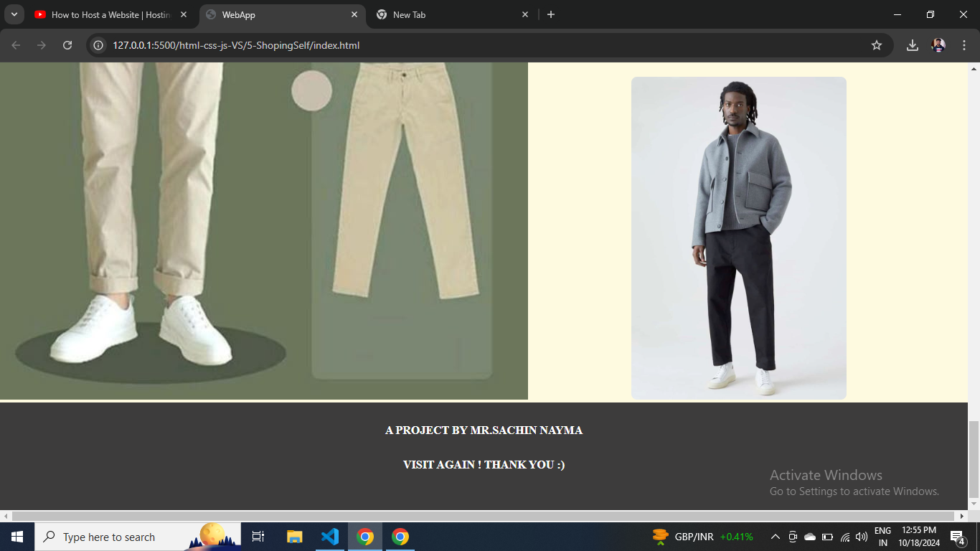Click the beige trousers image

[x=264, y=231]
